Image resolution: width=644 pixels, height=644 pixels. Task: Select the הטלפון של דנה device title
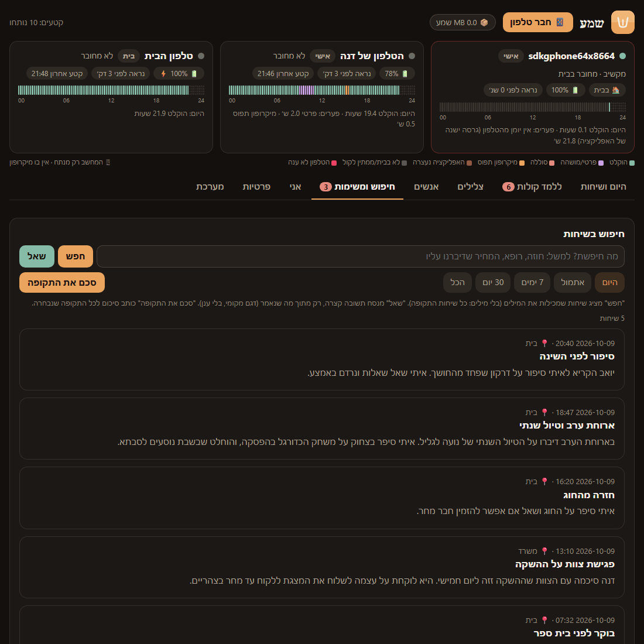pos(372,56)
